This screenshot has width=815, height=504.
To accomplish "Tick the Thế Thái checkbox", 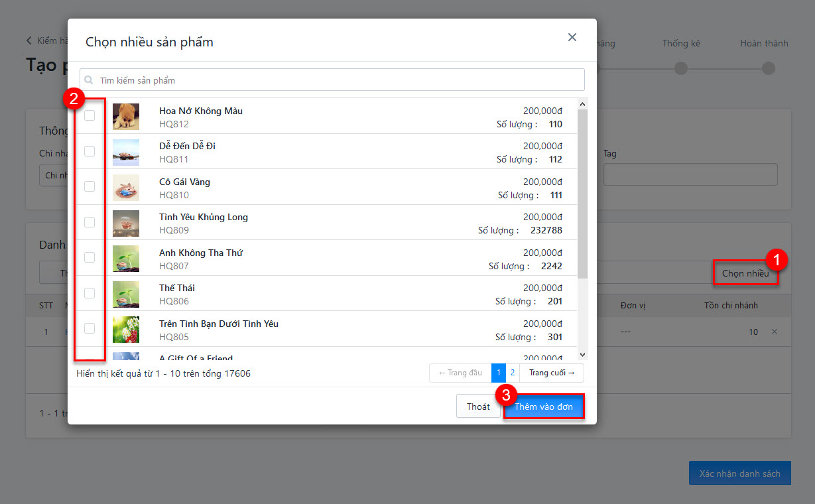I will (90, 293).
